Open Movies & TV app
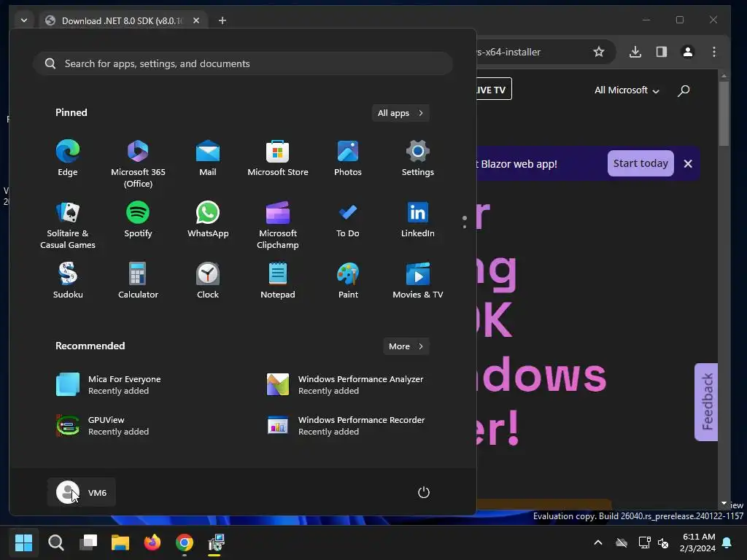747x560 pixels. [x=418, y=281]
